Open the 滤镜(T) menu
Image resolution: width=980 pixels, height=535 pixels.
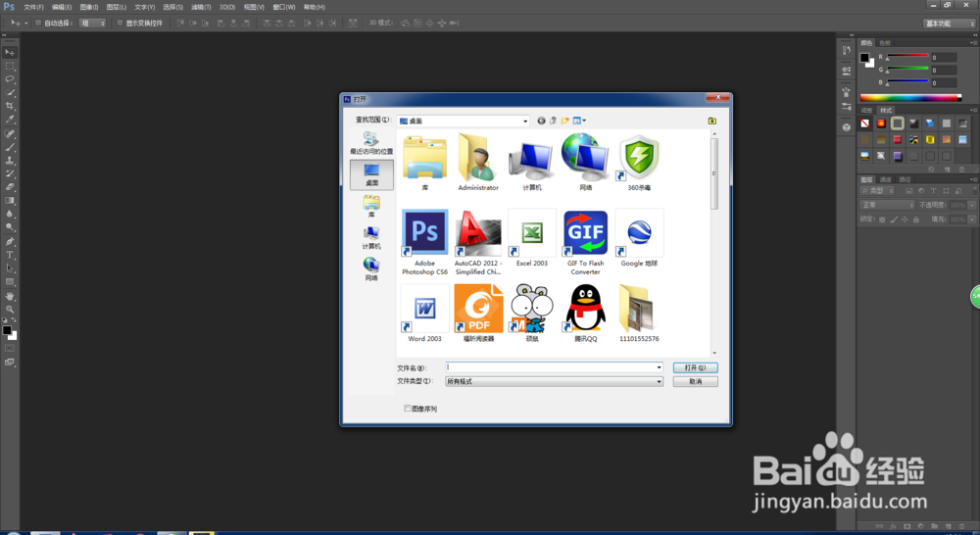(x=201, y=7)
